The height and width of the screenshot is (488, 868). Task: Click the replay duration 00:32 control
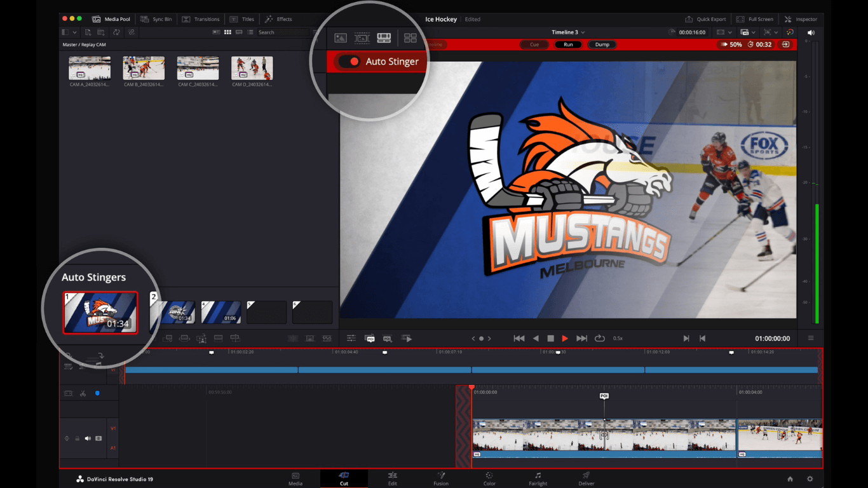click(x=760, y=44)
